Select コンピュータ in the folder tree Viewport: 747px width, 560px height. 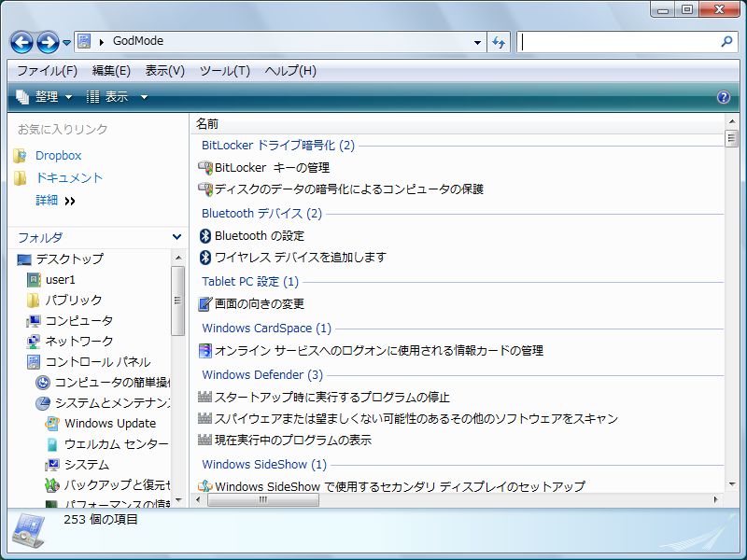78,321
